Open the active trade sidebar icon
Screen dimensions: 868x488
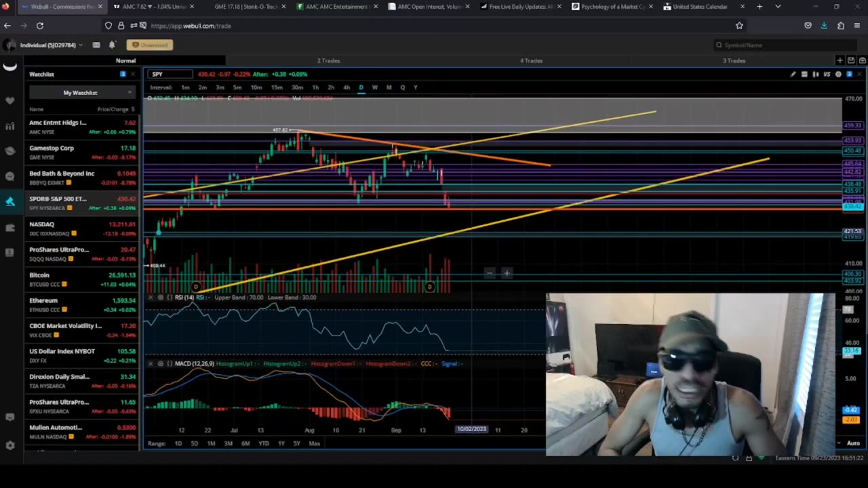coord(9,201)
